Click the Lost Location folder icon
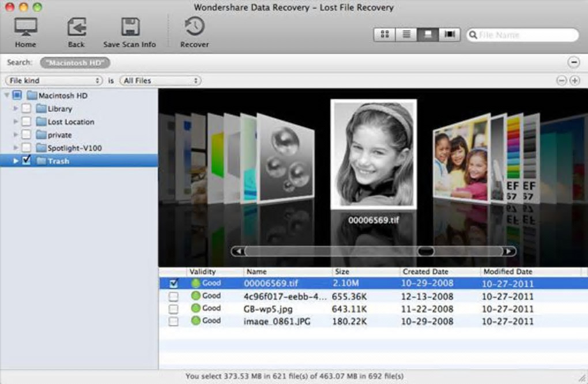The height and width of the screenshot is (384, 588). click(x=42, y=122)
